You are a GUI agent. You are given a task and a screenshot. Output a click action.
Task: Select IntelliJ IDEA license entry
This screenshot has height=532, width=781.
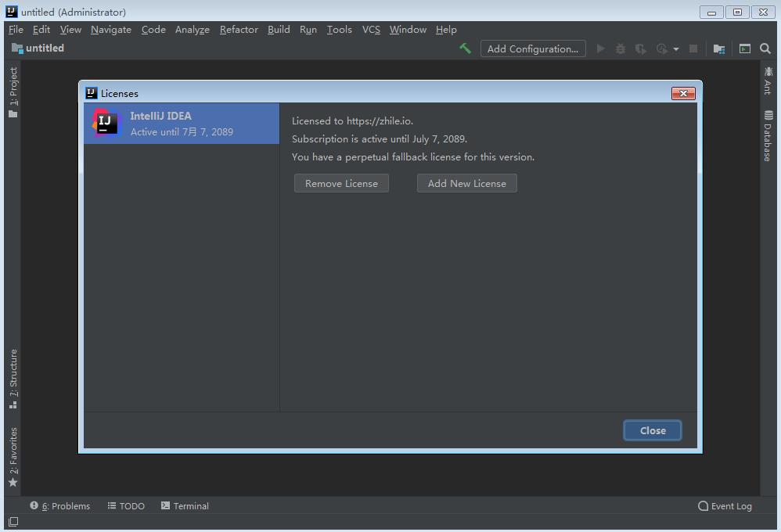[182, 124]
